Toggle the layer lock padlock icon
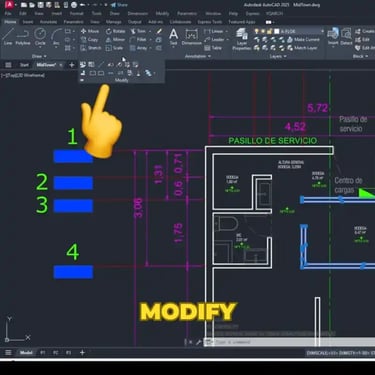375x375 pixels. click(269, 31)
